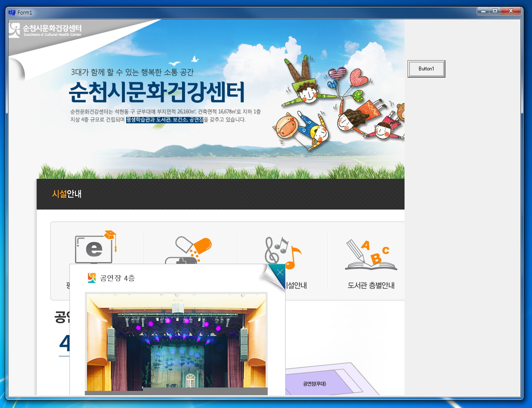Viewport: 532px width, 408px height.
Task: Click the 시설안내 section heading
Action: 66,194
